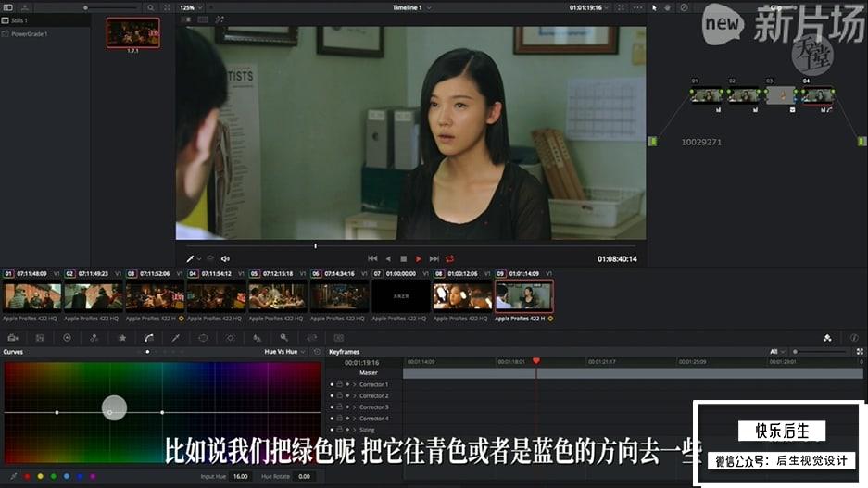
Task: Open the Hue Vs Hue curve dropdown
Action: point(284,352)
